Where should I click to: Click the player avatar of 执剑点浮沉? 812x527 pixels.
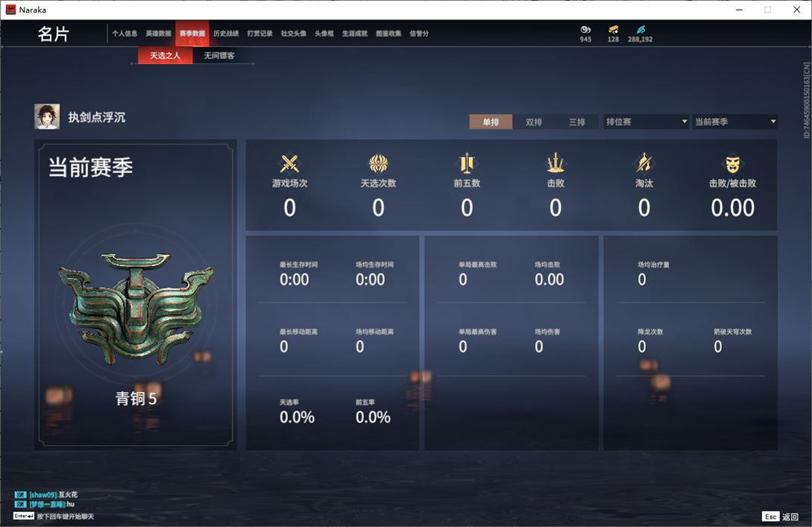coord(47,116)
